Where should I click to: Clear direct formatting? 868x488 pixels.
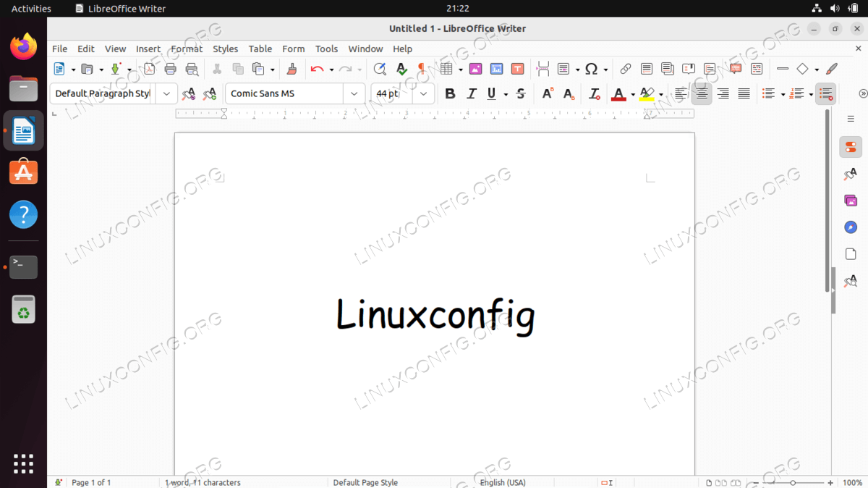[594, 93]
